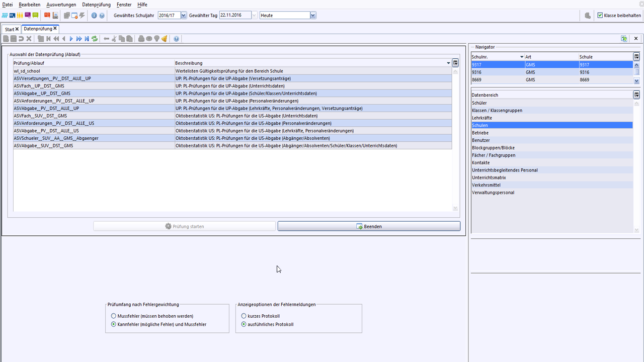
Task: Select ASVAbgabe__SUV__DST__GMS row
Action: (232, 146)
